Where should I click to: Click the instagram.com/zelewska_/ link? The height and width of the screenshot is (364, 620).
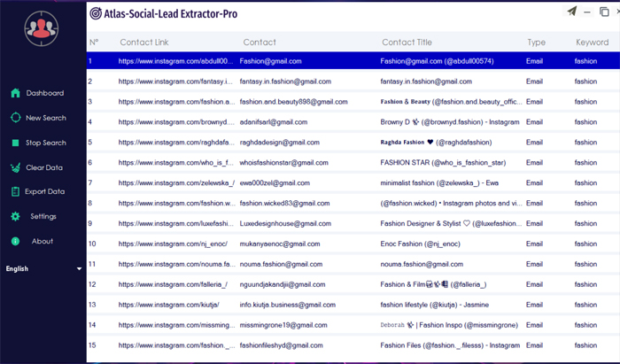[x=176, y=183]
